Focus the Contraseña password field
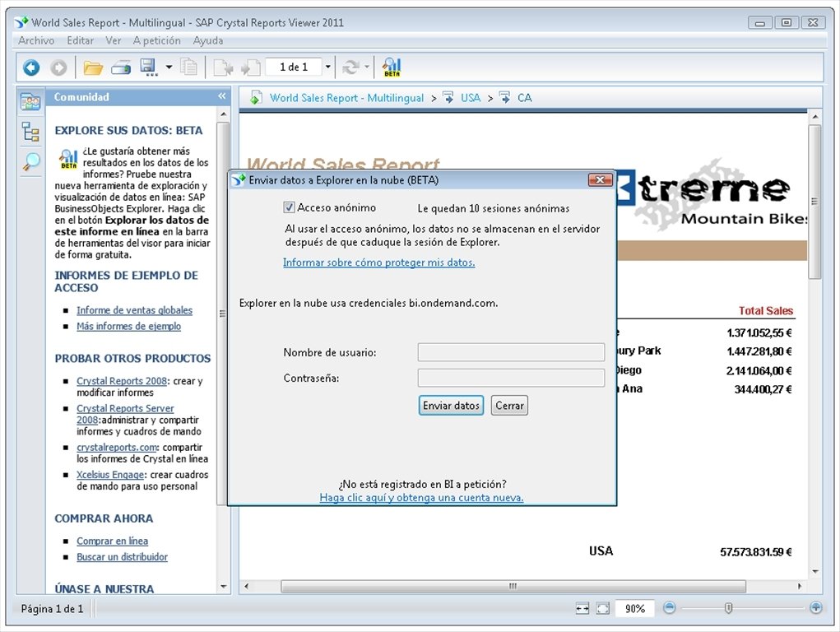Viewport: 840px width, 632px height. 511,378
